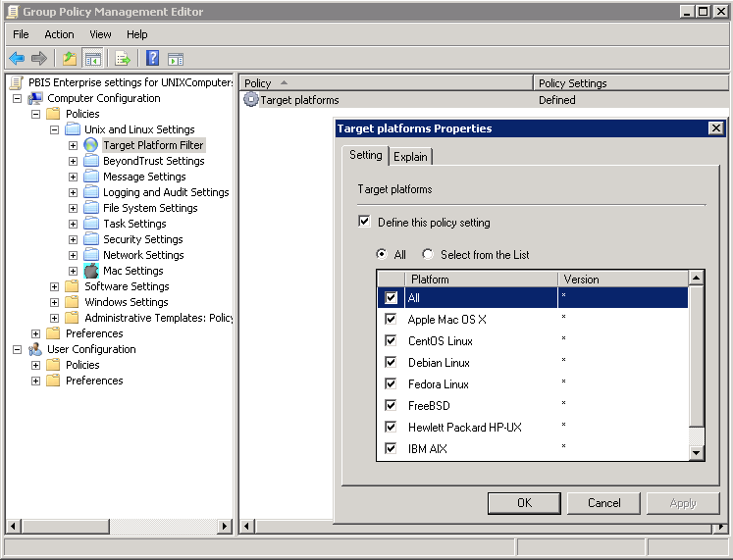
Task: Click the User Configuration person icon
Action: click(x=35, y=349)
